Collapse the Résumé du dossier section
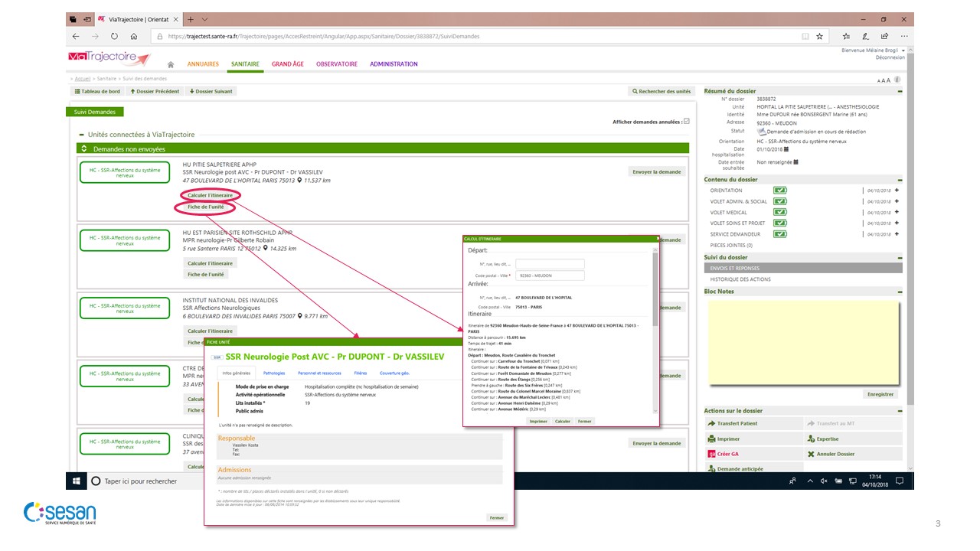The width and height of the screenshot is (980, 551). [900, 91]
